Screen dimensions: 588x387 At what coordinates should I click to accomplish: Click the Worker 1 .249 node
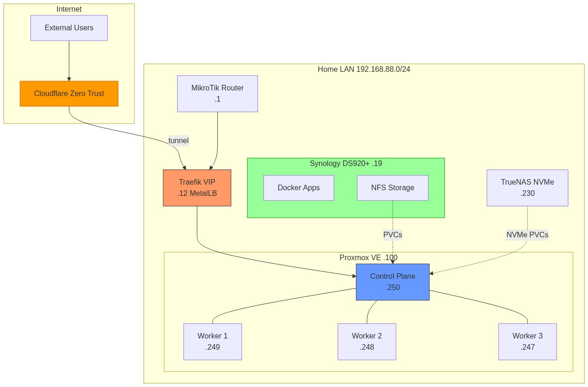coord(213,341)
